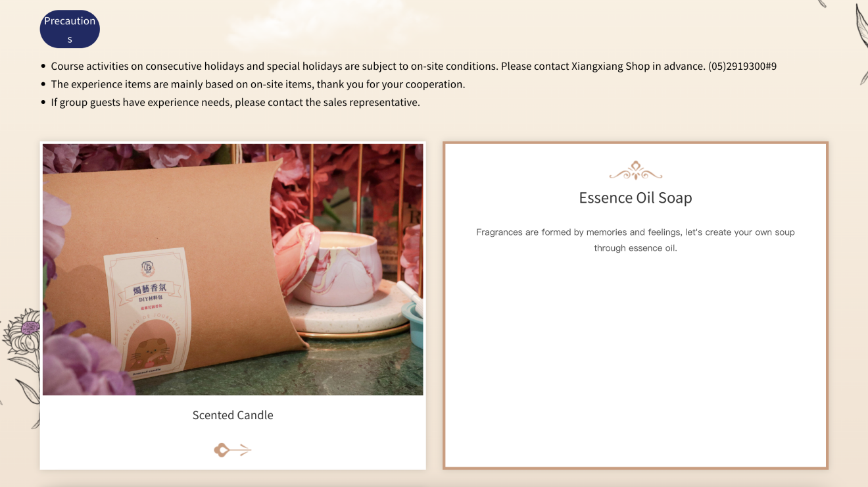Click the on-site items precaution line
The image size is (868, 487).
pyautogui.click(x=258, y=84)
